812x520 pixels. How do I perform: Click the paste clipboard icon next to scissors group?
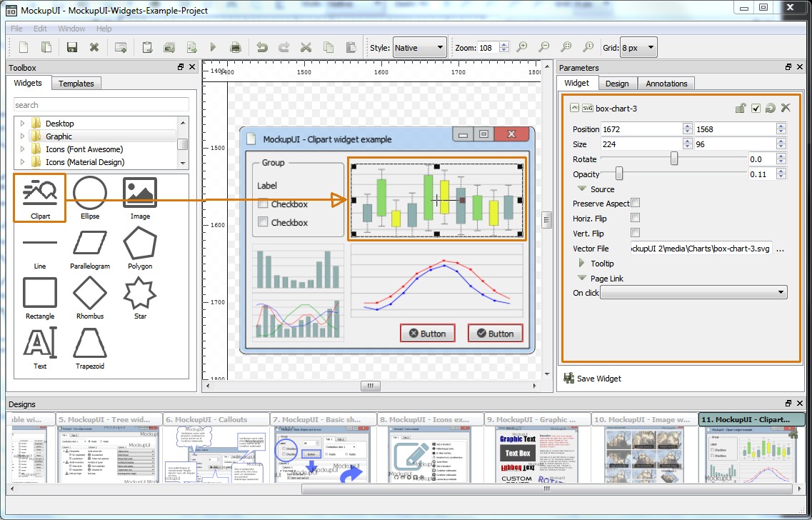pyautogui.click(x=351, y=48)
